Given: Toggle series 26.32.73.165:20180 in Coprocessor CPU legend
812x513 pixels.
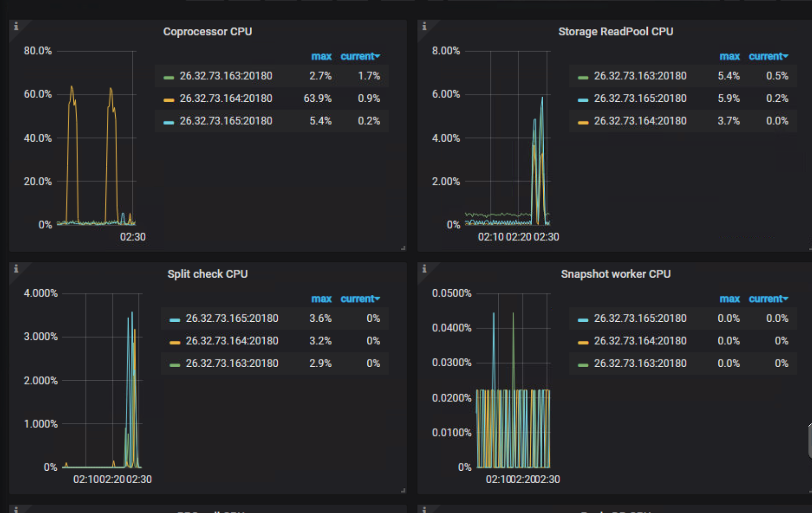Looking at the screenshot, I should pos(226,121).
